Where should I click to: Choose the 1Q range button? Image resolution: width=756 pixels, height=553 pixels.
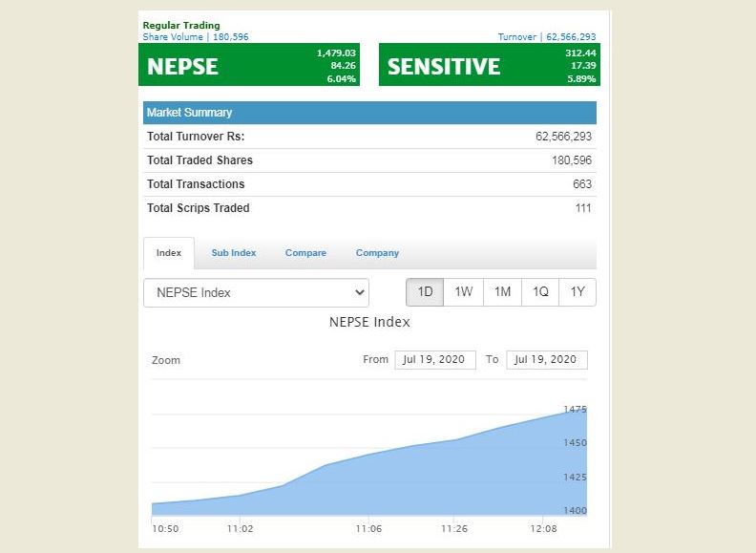540,292
